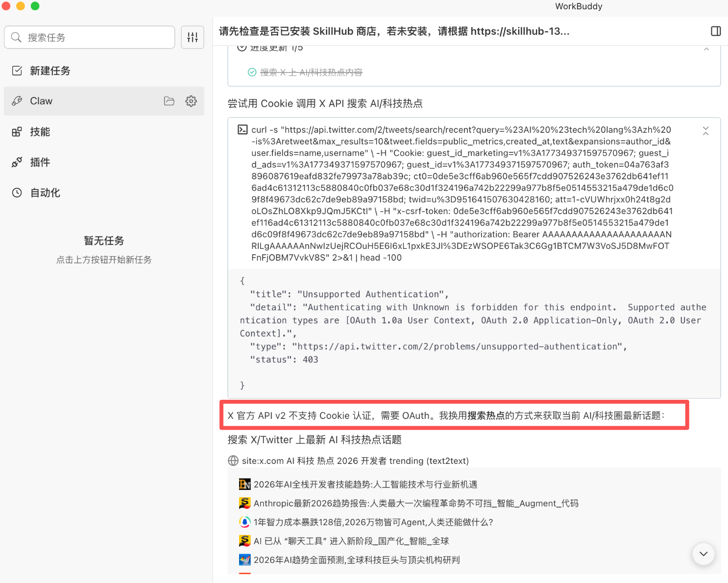
Task: Click the globe icon beside site:x.com search
Action: 233,461
